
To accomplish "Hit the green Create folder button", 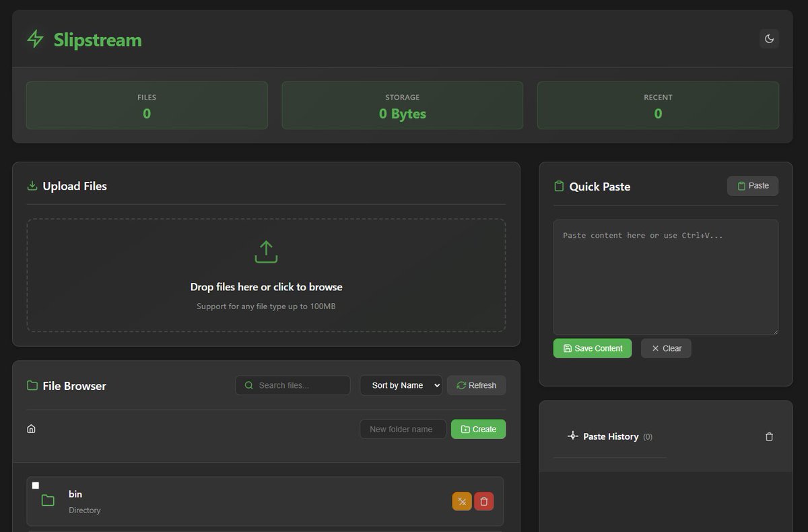I will click(x=478, y=429).
